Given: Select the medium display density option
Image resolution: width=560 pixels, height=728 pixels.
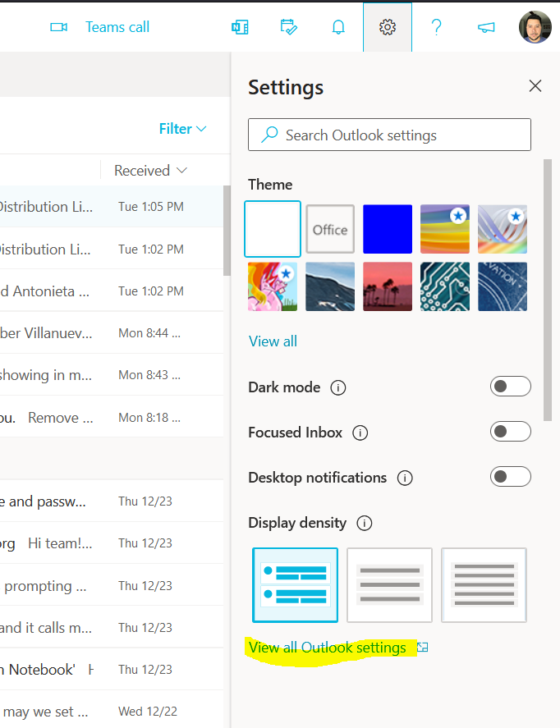Looking at the screenshot, I should [x=389, y=585].
